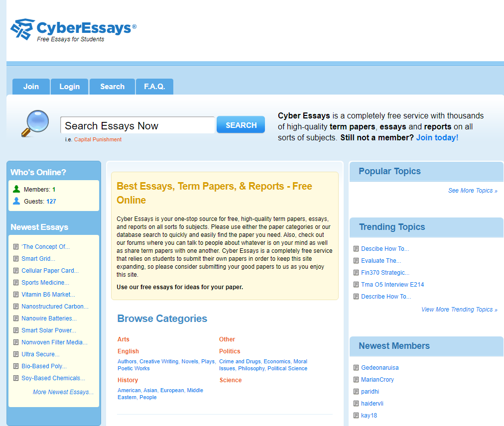The image size is (504, 426).
Task: Open Tma O5 Interview E214 topic
Action: (392, 284)
